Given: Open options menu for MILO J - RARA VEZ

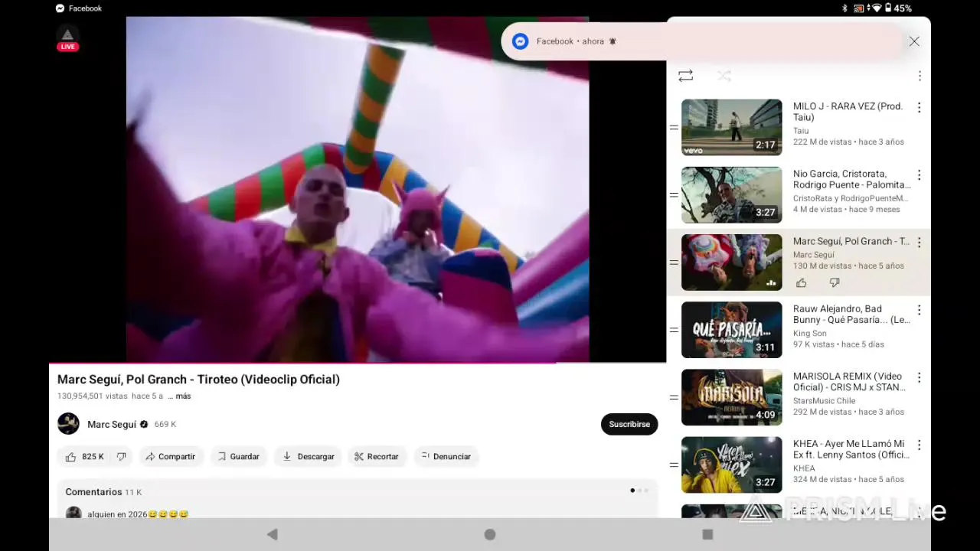Looking at the screenshot, I should tap(920, 108).
